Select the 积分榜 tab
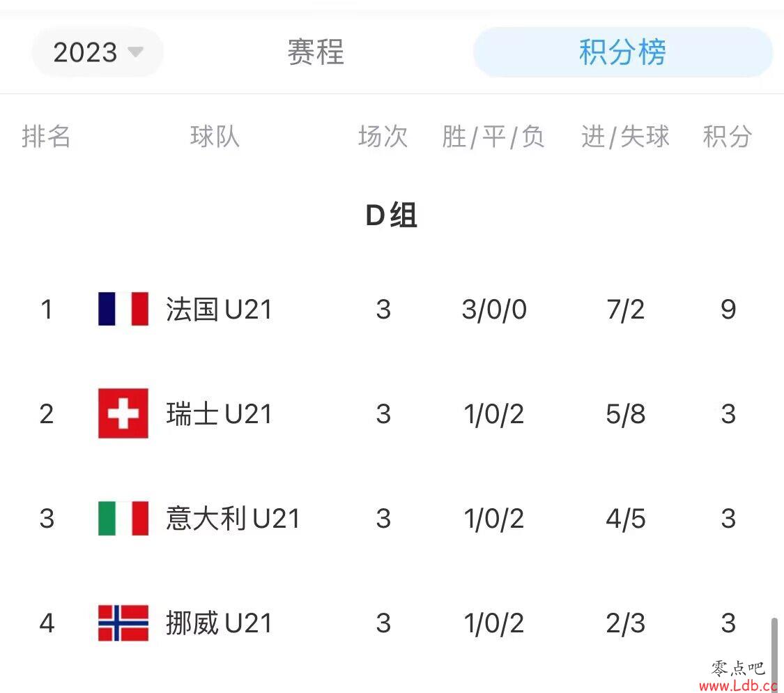784x693 pixels. click(x=622, y=52)
